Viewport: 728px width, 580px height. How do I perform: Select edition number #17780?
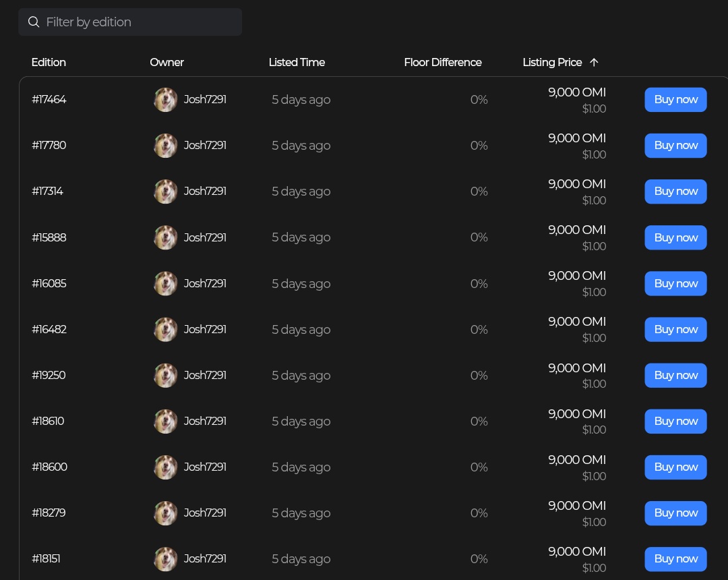tap(49, 146)
